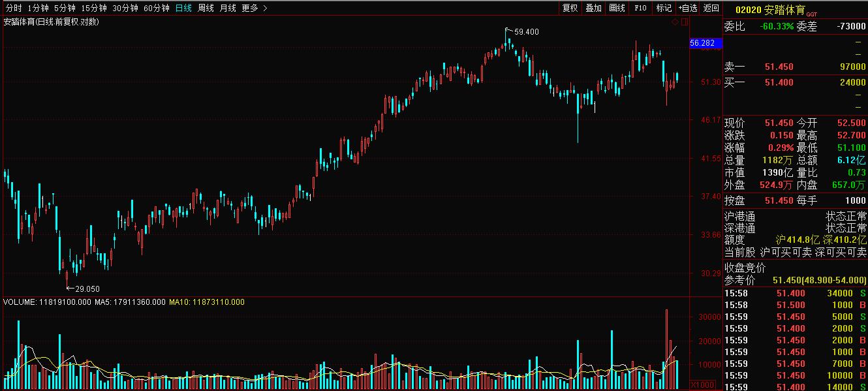Click the 总量 value 1182万
Image resolution: width=868 pixels, height=391 pixels.
777,161
